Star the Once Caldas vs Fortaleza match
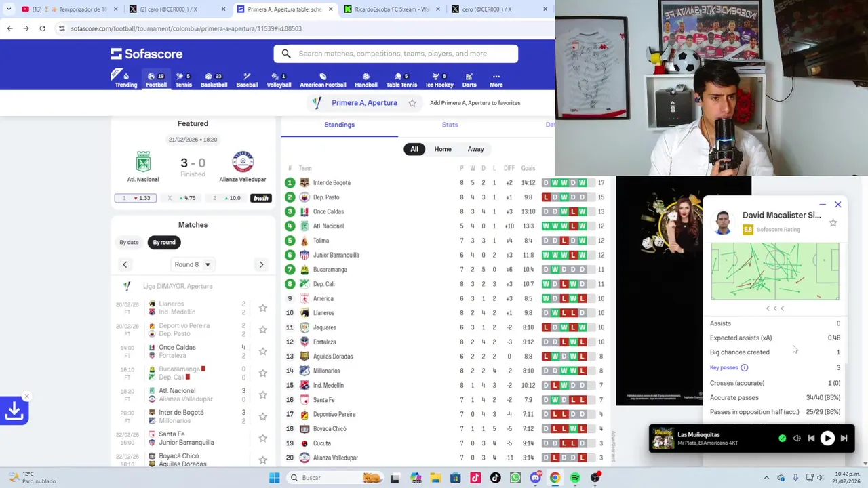The width and height of the screenshot is (868, 488). click(x=262, y=352)
